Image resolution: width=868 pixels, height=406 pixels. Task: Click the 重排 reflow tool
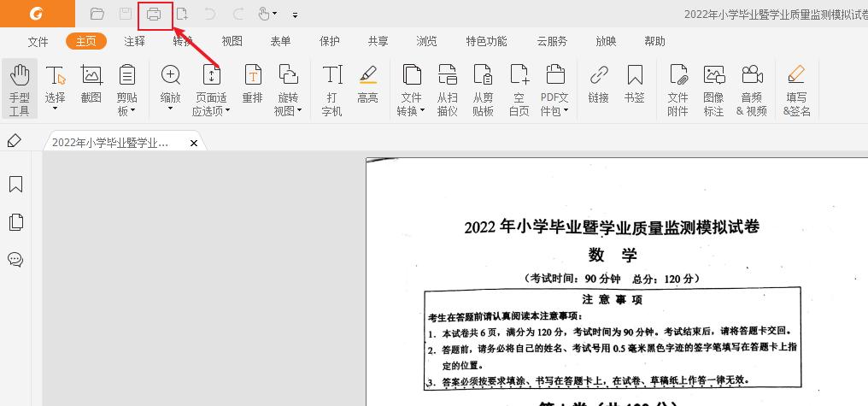tap(252, 84)
